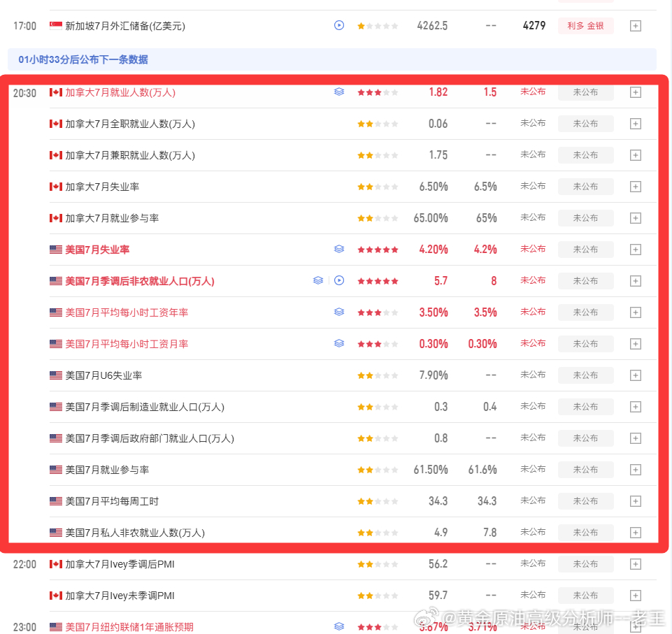This screenshot has height=634, width=672.
Task: Open 美国7月失业率 indicator link
Action: point(97,250)
